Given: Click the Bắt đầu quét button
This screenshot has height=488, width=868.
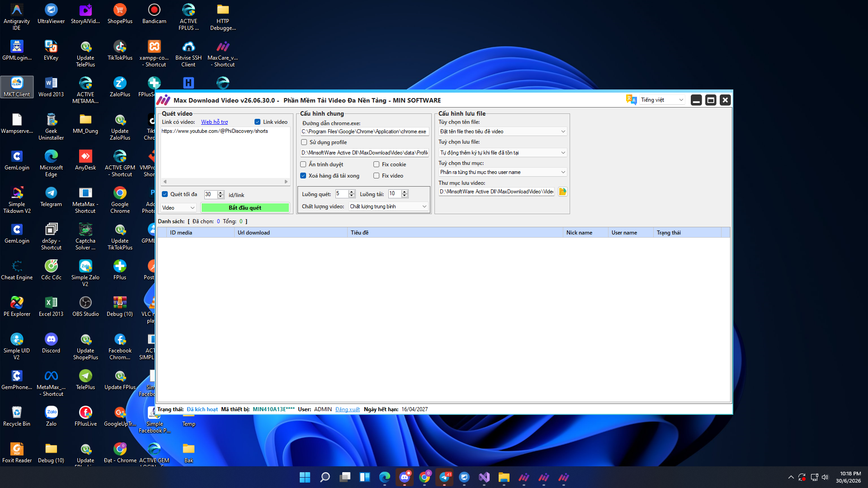Looking at the screenshot, I should 245,208.
